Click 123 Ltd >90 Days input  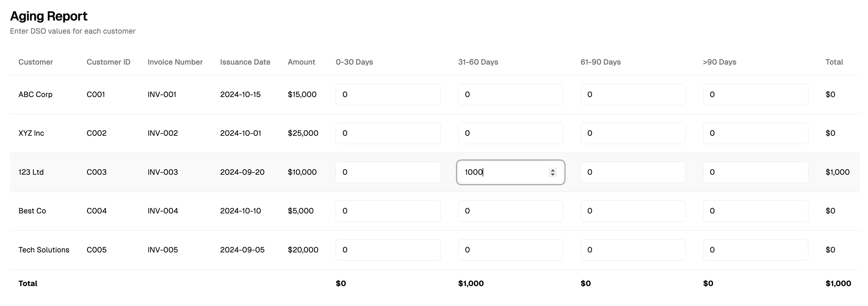[755, 172]
